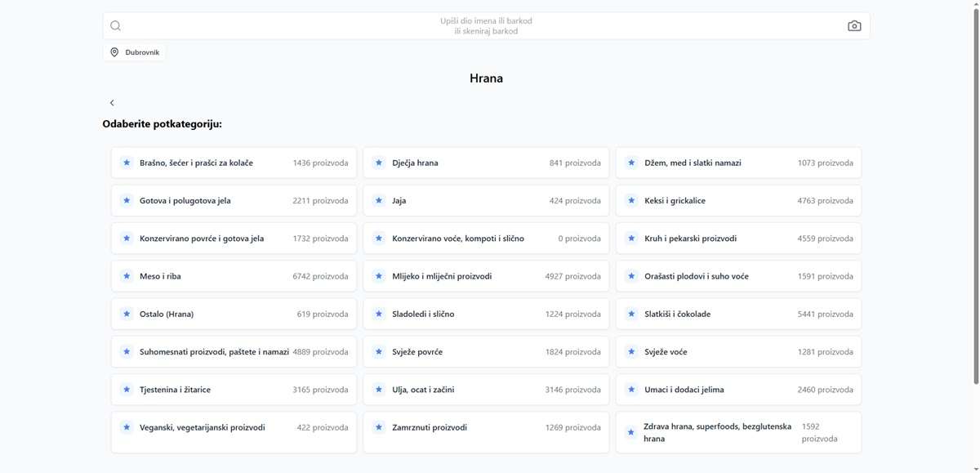Click the star icon beside Keksi i grickalice
This screenshot has height=473, width=980.
point(631,200)
